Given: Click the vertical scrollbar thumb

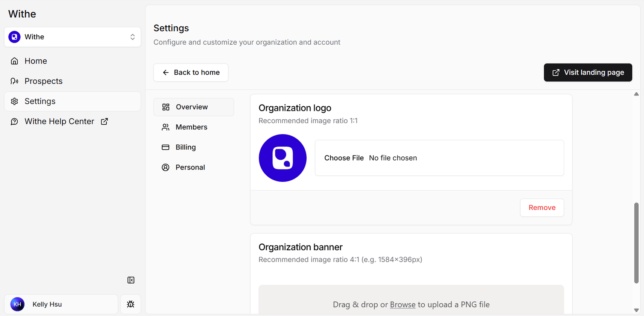Looking at the screenshot, I should pyautogui.click(x=636, y=243).
